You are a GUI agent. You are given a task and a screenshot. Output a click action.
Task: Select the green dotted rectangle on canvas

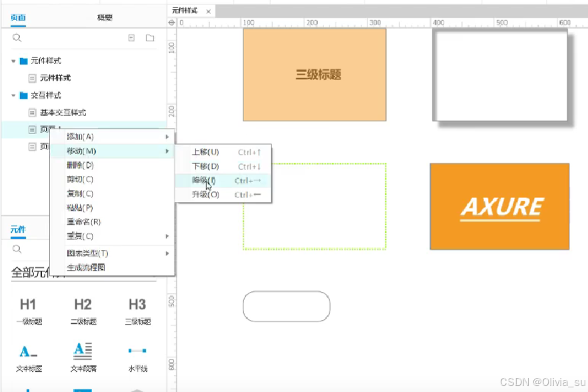pyautogui.click(x=315, y=206)
